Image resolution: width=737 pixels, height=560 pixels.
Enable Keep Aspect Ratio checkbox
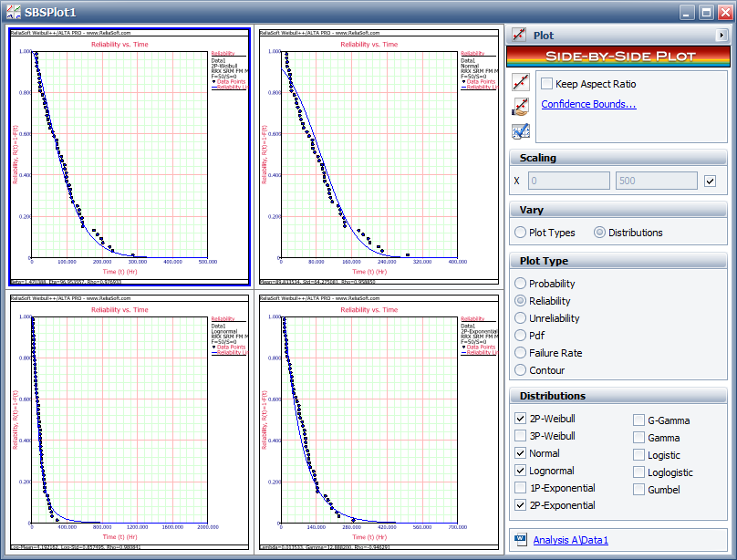coord(547,84)
